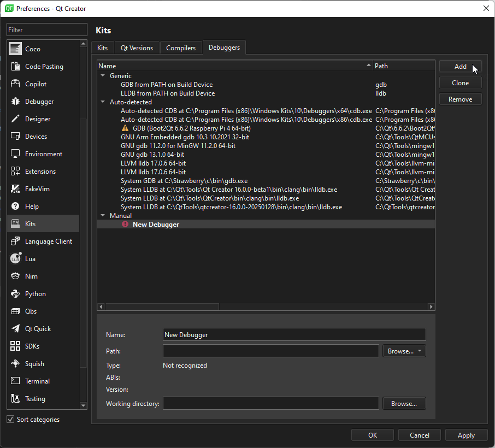Click the Help question mark icon
495x448 pixels.
(15, 206)
